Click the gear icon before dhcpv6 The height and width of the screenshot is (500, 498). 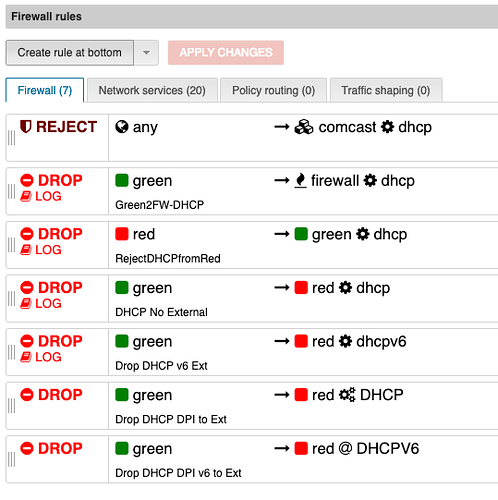[x=345, y=341]
